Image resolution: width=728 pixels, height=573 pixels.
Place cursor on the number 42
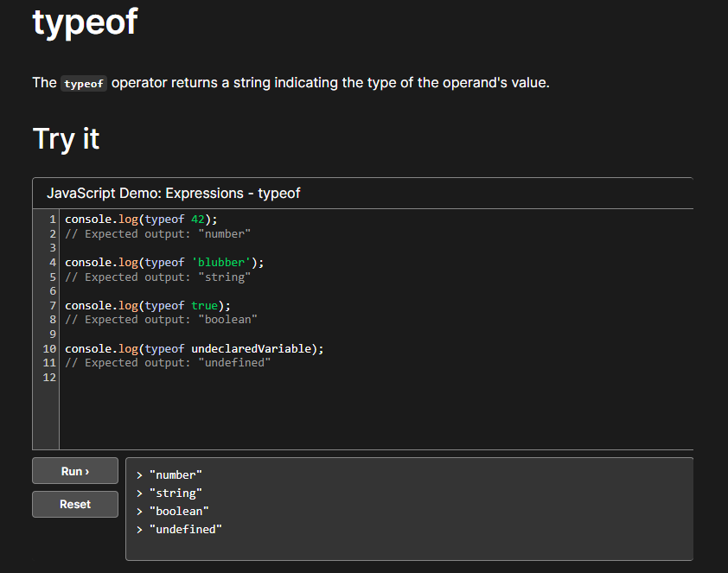(198, 220)
